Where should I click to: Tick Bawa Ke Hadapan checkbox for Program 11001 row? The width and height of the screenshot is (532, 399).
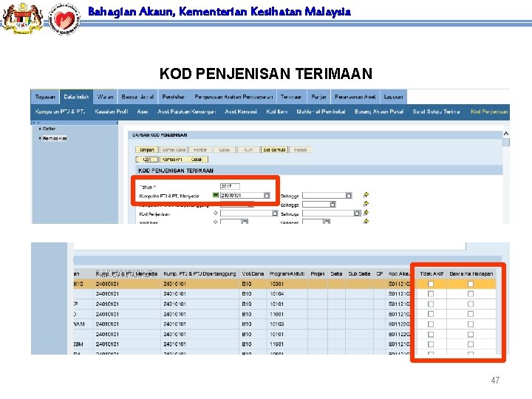point(471,314)
